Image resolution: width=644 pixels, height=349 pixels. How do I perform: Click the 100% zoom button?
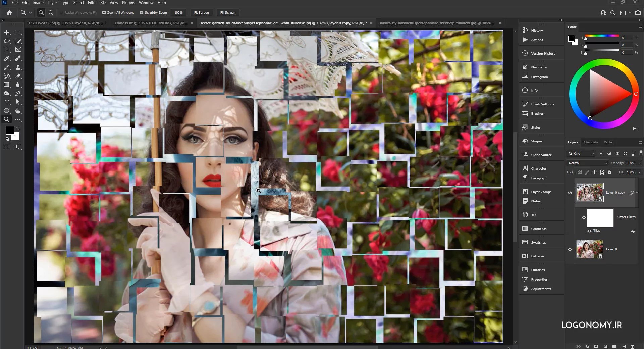pos(178,13)
